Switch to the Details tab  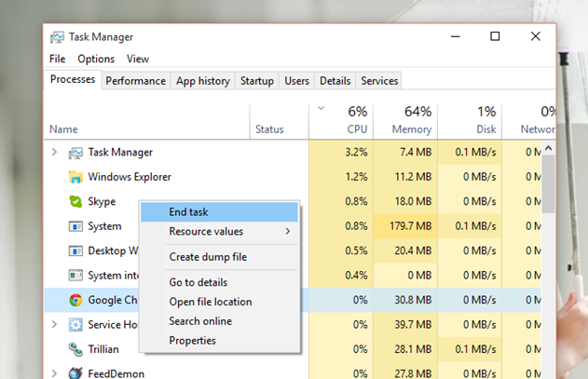(x=335, y=81)
